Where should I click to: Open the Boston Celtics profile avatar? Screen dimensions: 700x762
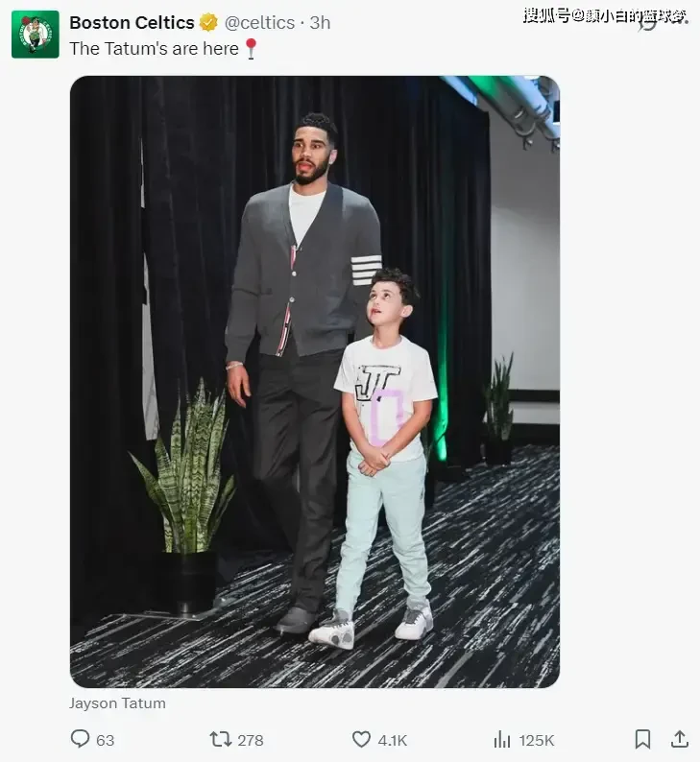pos(36,35)
